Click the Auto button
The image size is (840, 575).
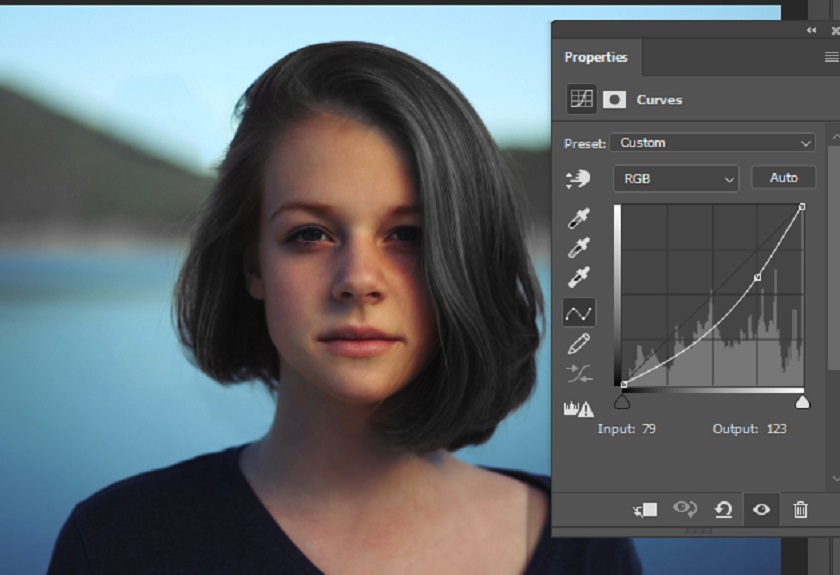point(783,178)
